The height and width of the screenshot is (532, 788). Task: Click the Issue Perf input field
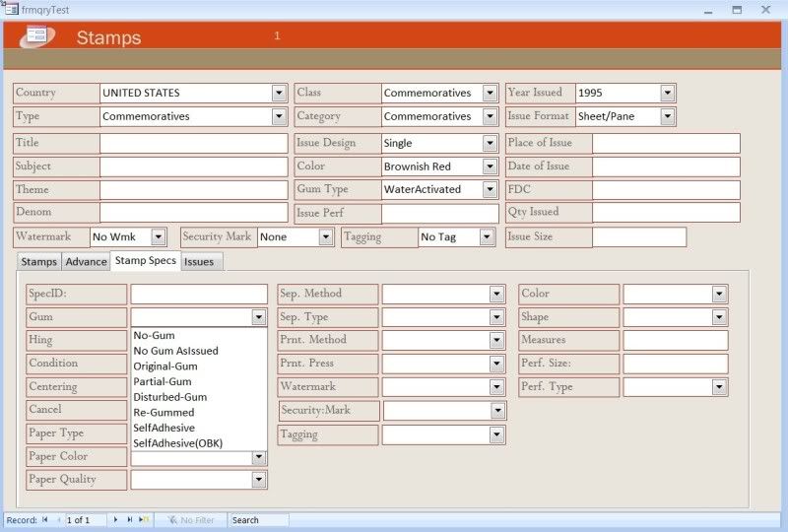439,213
